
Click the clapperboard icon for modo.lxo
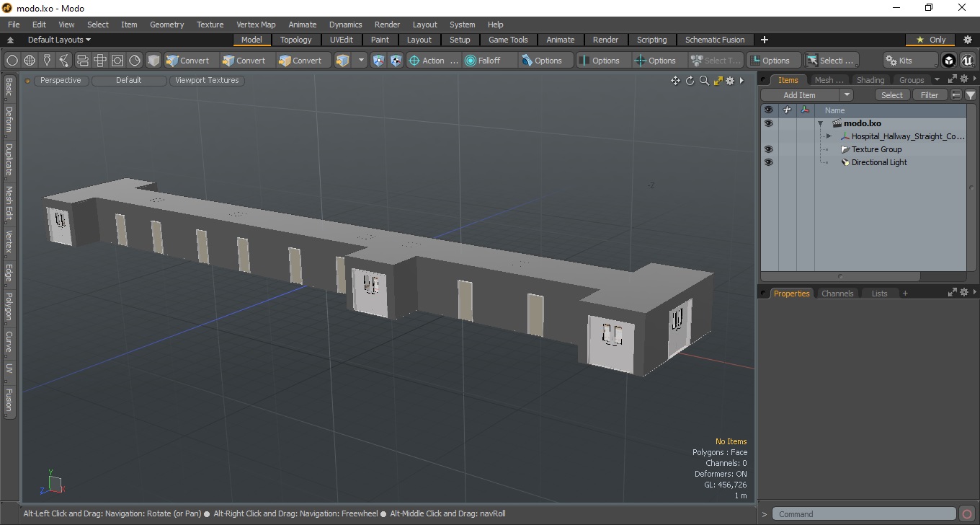tap(837, 123)
